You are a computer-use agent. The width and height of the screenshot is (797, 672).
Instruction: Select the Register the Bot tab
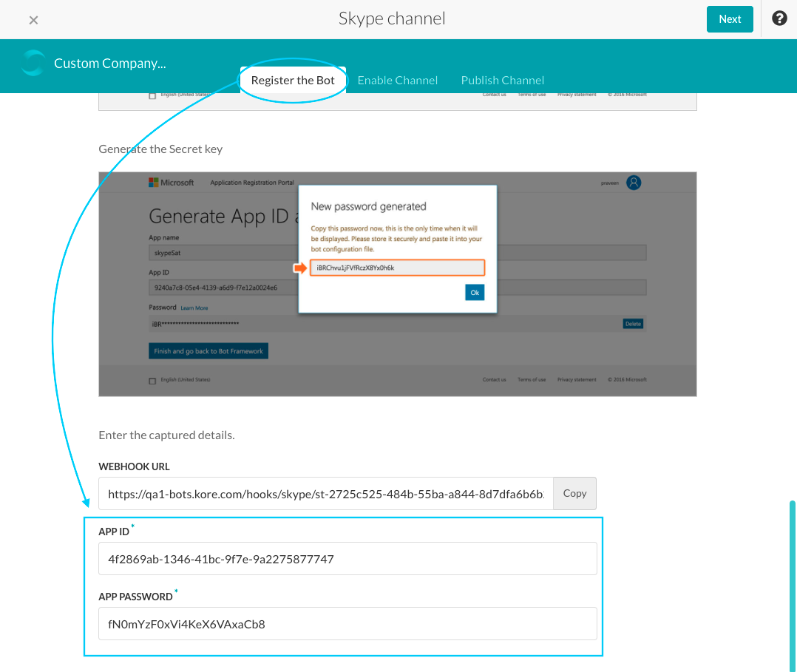tap(293, 80)
